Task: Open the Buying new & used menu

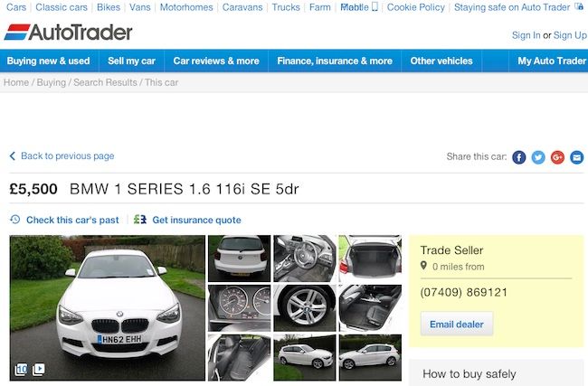Action: tap(48, 61)
